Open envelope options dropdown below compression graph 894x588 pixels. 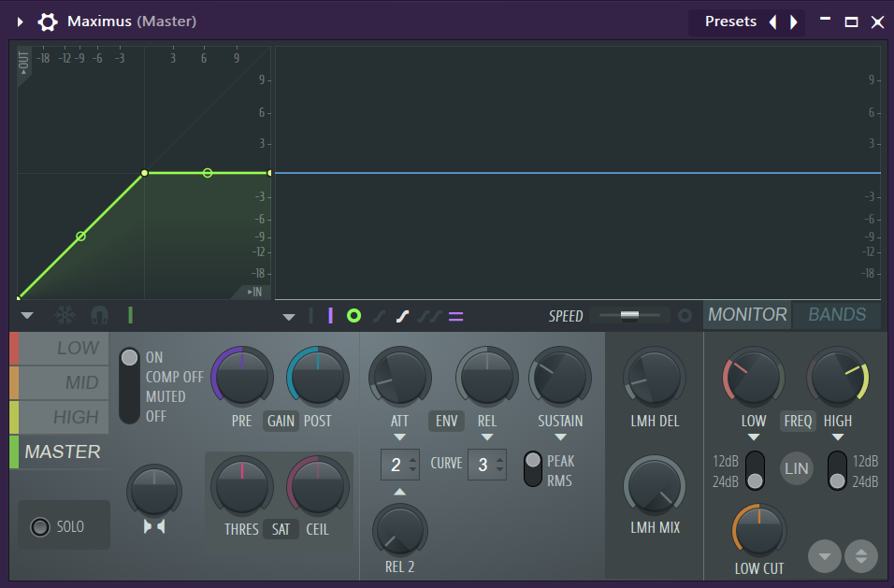point(27,316)
